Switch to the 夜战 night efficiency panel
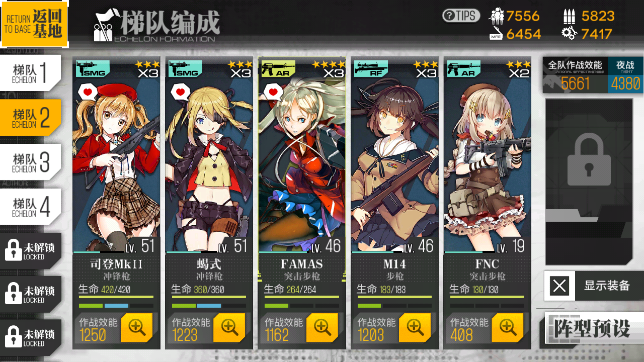The height and width of the screenshot is (362, 644). 625,75
